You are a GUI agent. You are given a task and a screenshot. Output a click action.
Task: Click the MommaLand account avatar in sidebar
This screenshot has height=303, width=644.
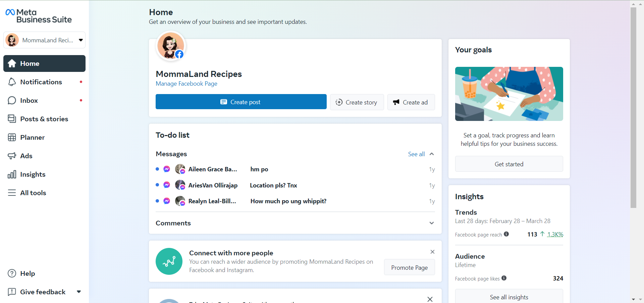coord(12,40)
